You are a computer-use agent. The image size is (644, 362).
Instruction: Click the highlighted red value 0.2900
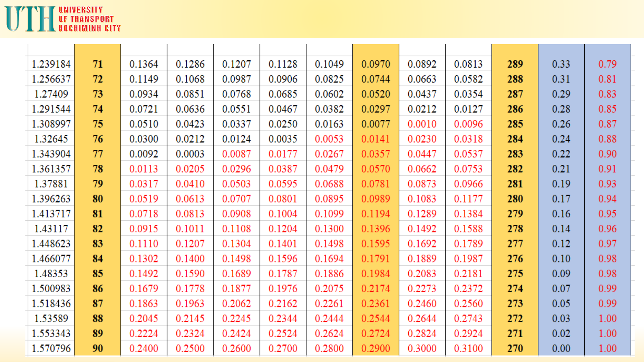click(375, 348)
